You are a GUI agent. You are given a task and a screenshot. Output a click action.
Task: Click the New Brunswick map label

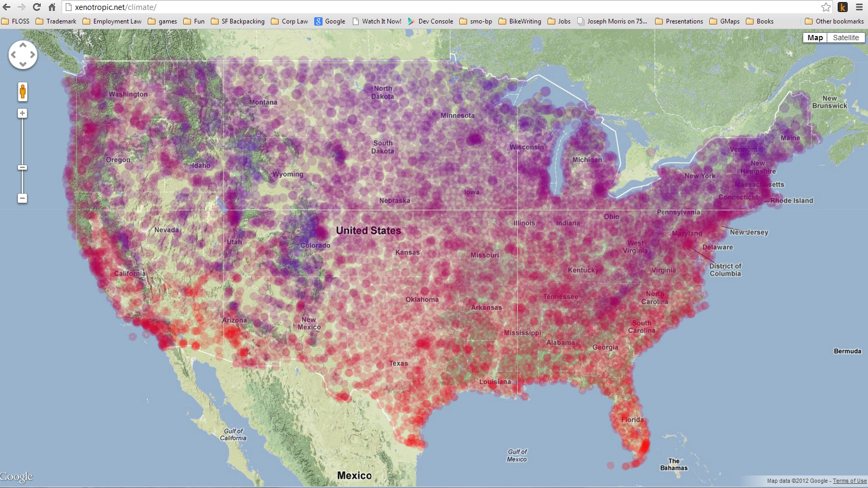pyautogui.click(x=829, y=102)
